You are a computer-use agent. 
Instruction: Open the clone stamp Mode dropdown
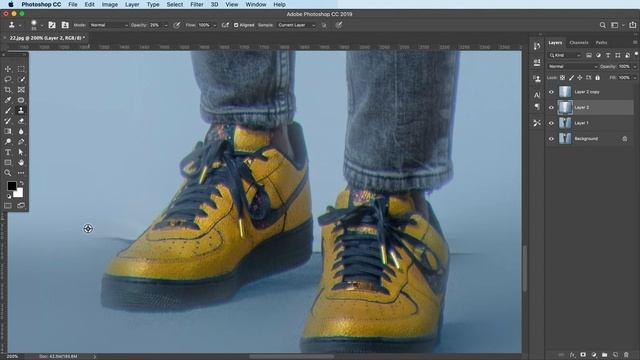109,25
